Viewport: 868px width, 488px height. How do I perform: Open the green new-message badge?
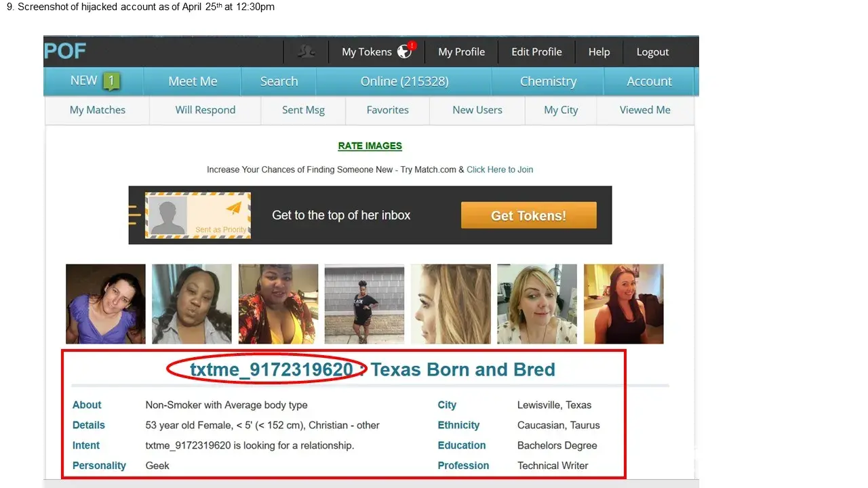coord(111,81)
